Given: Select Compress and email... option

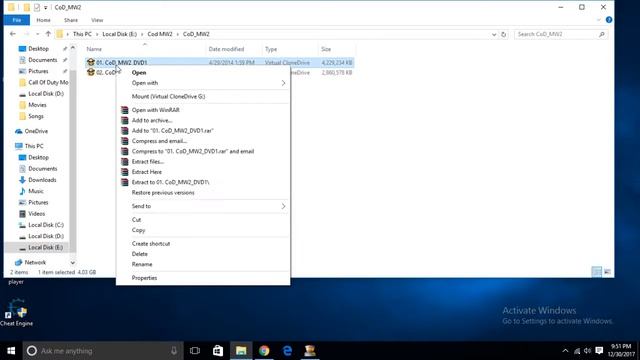Looking at the screenshot, I should pyautogui.click(x=159, y=141).
